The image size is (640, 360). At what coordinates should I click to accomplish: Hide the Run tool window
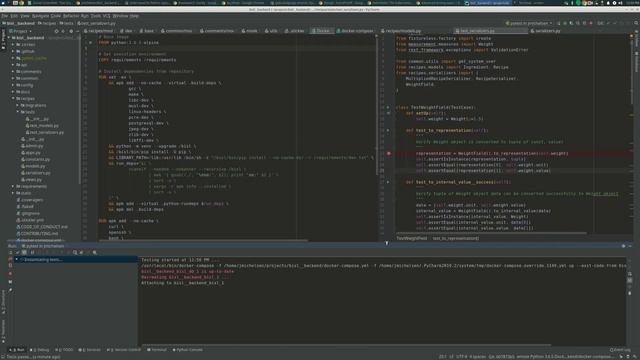point(630,246)
